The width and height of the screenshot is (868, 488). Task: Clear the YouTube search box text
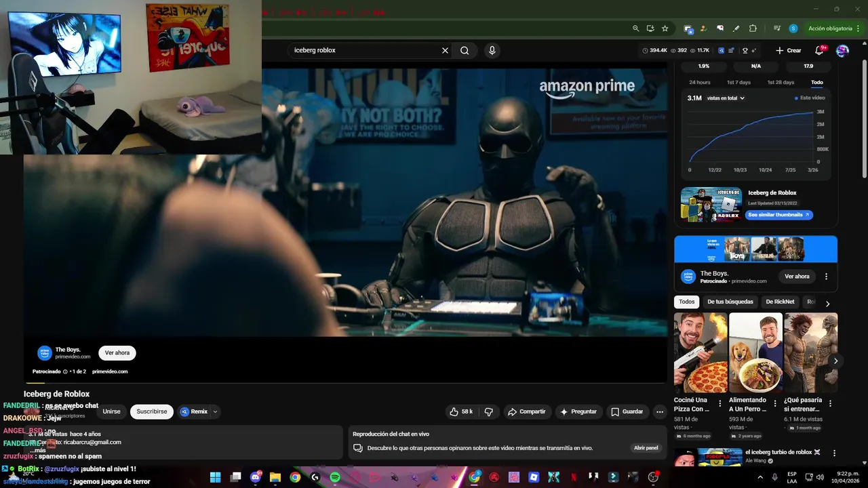(445, 50)
